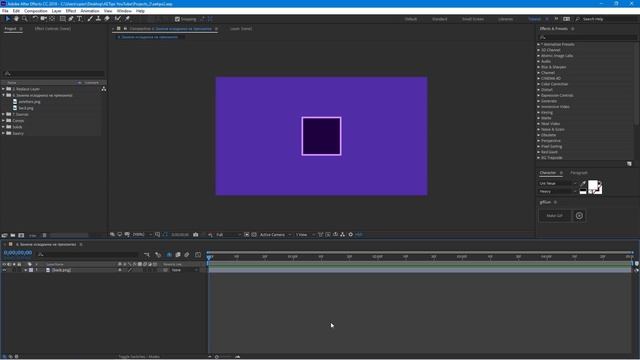Open the Animation menu
Image resolution: width=640 pixels, height=360 pixels.
tap(90, 11)
